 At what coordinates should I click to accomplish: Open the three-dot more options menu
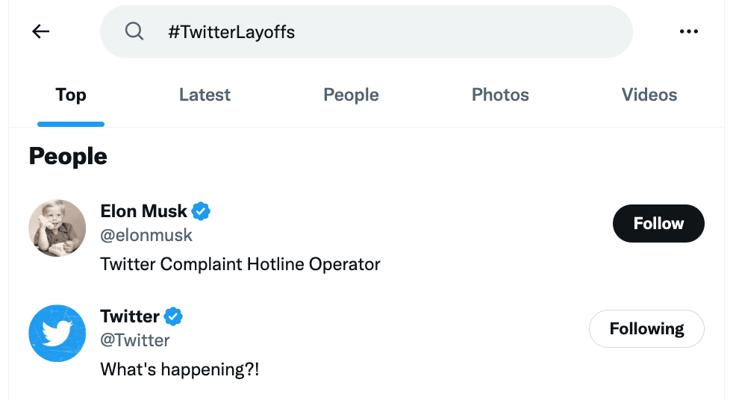coord(689,31)
